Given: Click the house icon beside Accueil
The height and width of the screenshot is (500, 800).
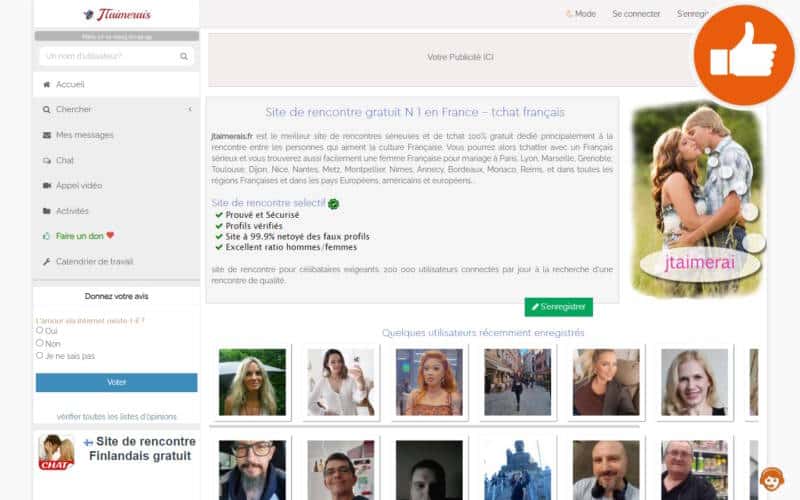Looking at the screenshot, I should tap(46, 84).
